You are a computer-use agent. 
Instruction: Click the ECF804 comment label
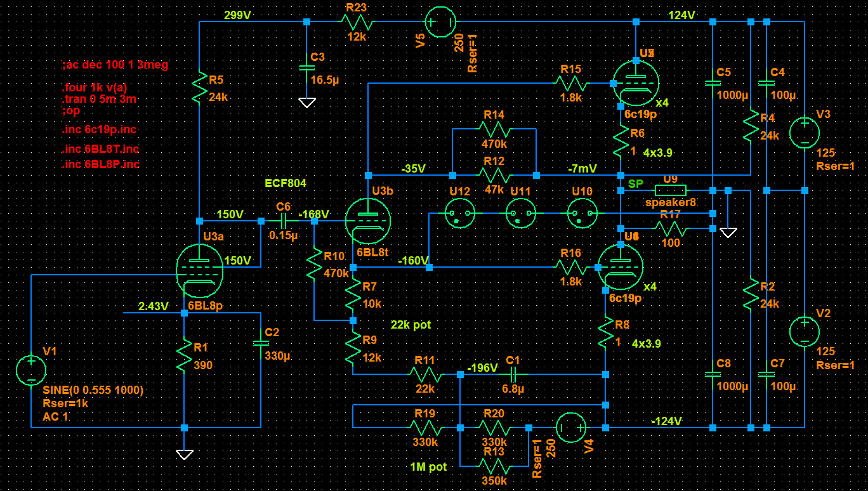(286, 183)
